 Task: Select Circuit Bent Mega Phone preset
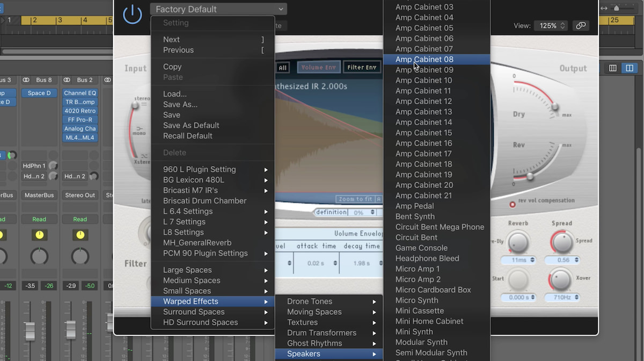coord(436,227)
